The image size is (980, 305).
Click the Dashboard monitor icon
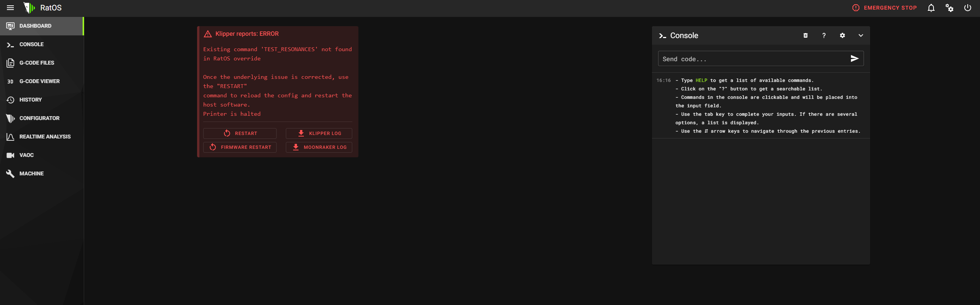[x=10, y=26]
